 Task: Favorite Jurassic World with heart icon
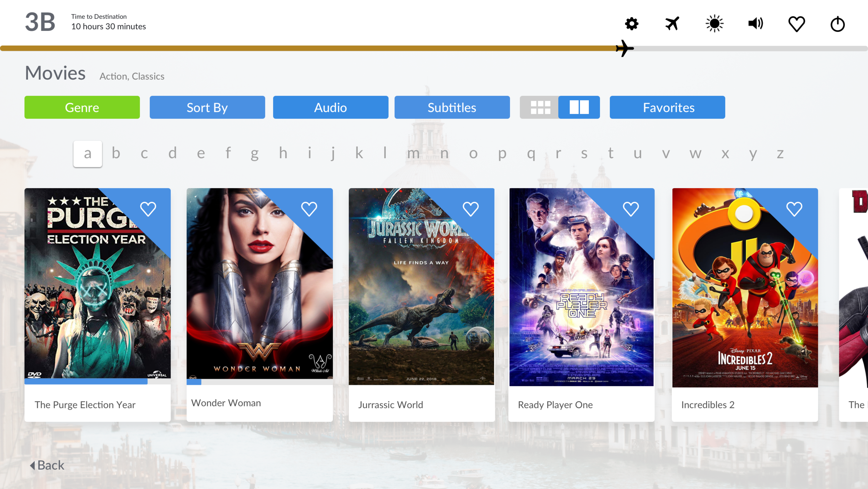(x=471, y=209)
